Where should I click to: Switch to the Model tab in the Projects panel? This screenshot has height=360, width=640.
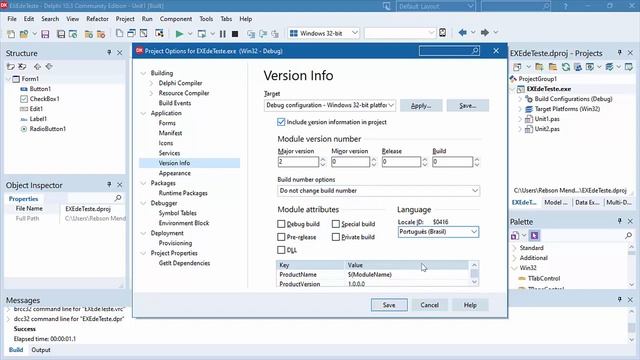(x=556, y=202)
